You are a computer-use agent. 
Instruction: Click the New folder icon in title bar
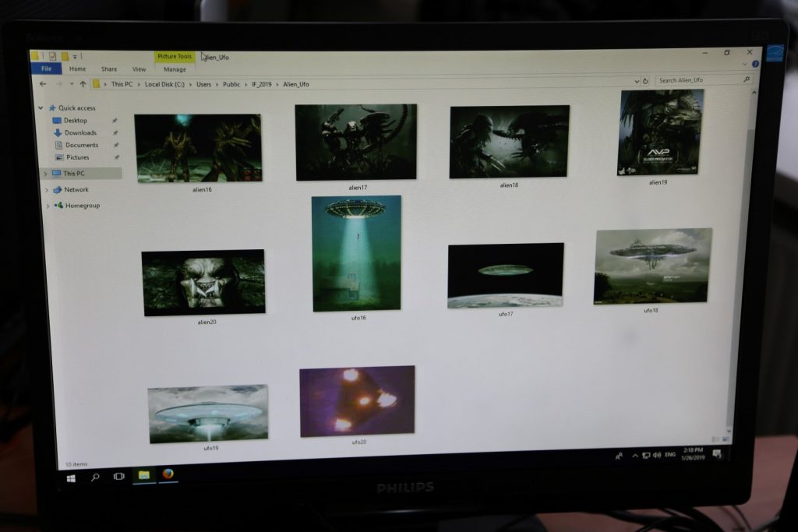coord(65,56)
